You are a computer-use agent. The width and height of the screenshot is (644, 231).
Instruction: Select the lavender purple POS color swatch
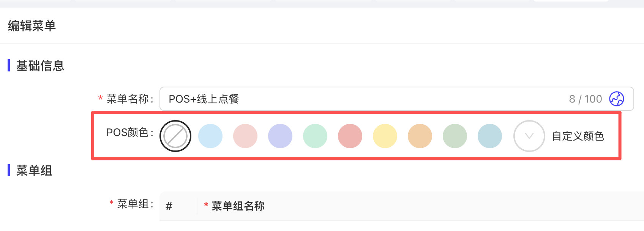tap(280, 136)
